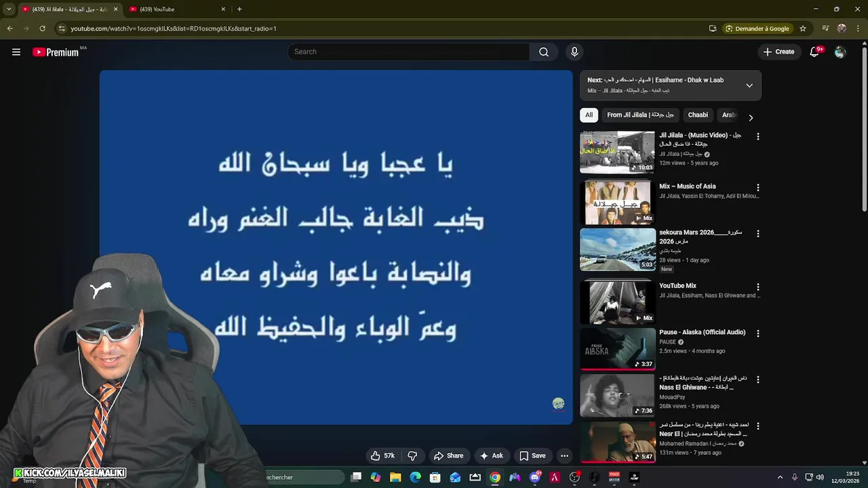Open Nass El Ghiwane video title
The height and width of the screenshot is (488, 868).
[703, 383]
